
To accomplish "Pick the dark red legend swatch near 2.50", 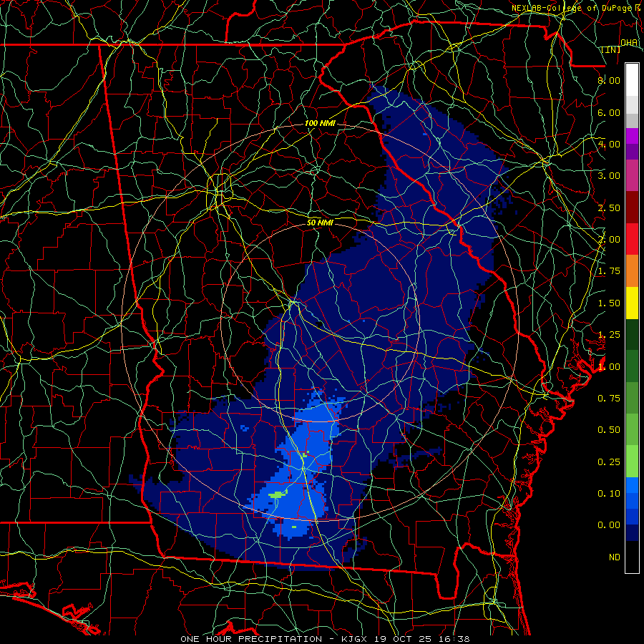I will [632, 208].
